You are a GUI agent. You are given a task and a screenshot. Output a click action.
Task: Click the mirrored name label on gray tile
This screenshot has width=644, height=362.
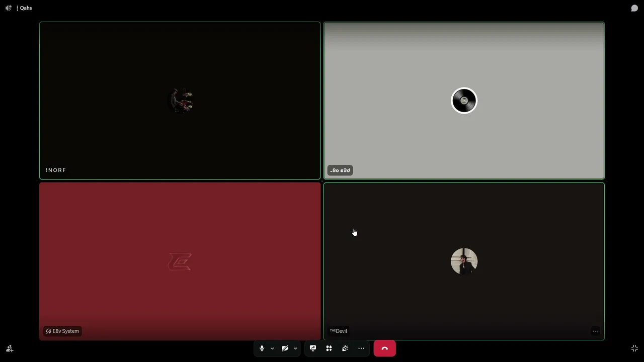click(x=340, y=170)
